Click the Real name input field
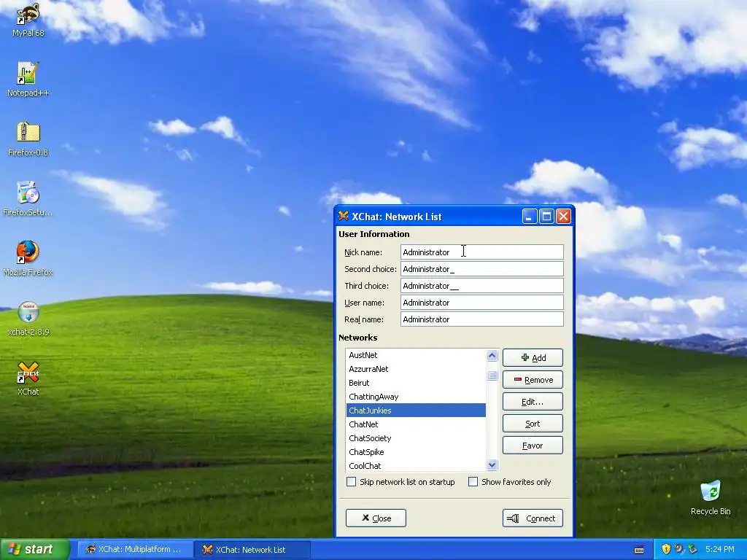This screenshot has width=747, height=560. 482,319
